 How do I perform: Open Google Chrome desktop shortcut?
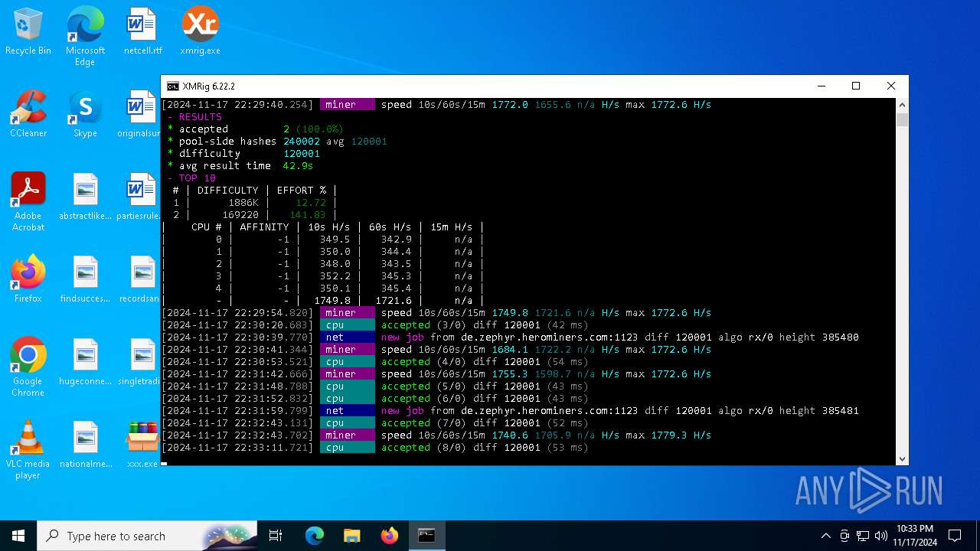[28, 367]
